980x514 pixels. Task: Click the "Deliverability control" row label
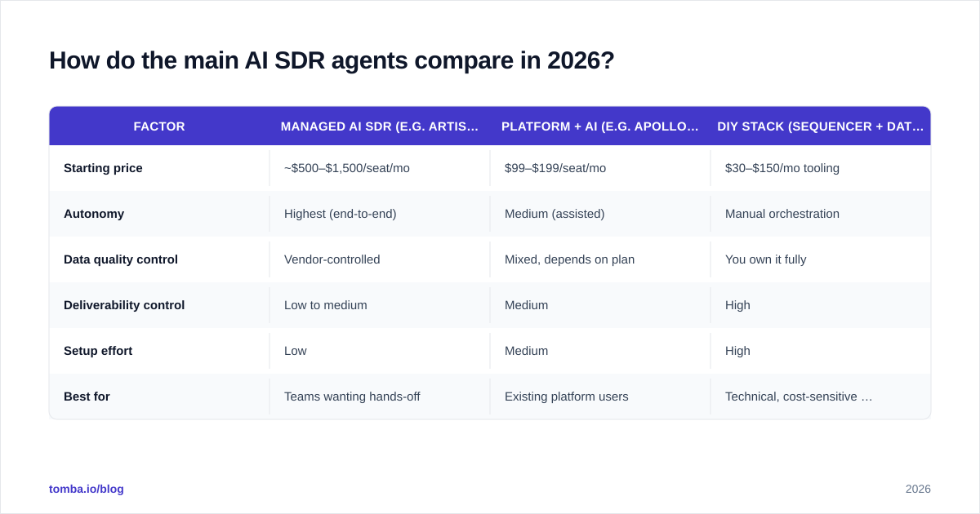pos(124,305)
